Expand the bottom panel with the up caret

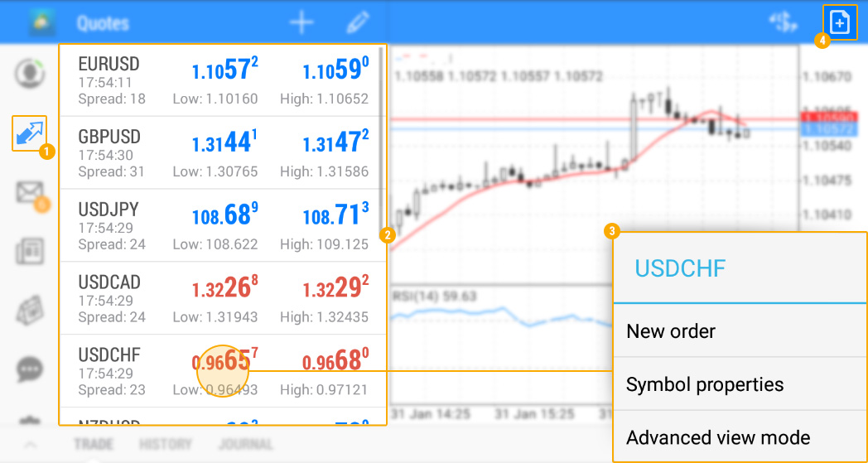pyautogui.click(x=30, y=445)
